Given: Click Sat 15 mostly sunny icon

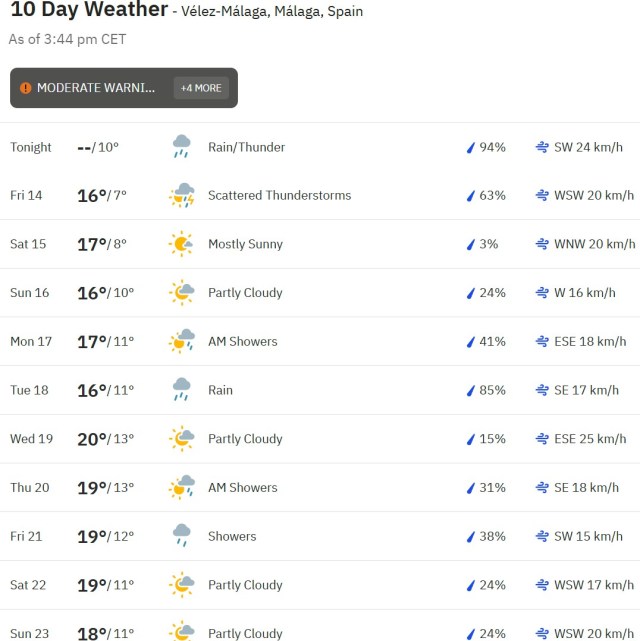Looking at the screenshot, I should (181, 244).
